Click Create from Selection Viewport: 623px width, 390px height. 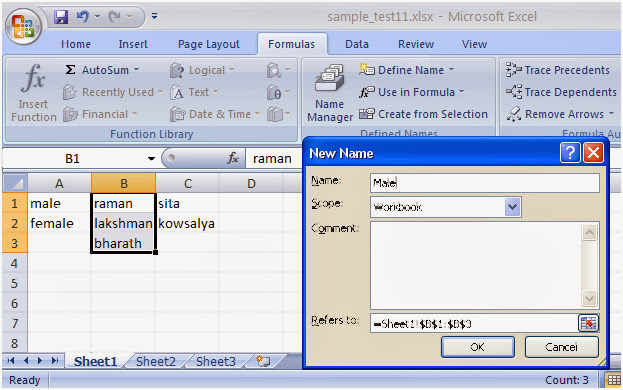423,114
